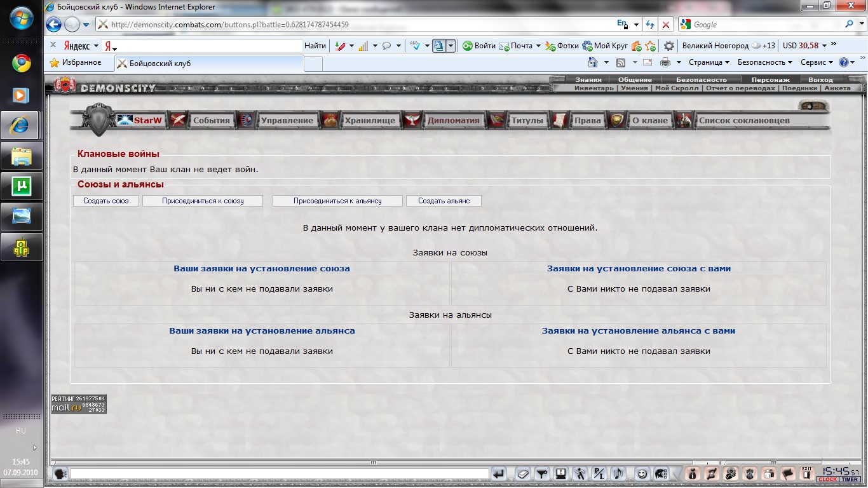Click the smiley face emoticon icon
Screen dimensions: 868x488
point(642,473)
